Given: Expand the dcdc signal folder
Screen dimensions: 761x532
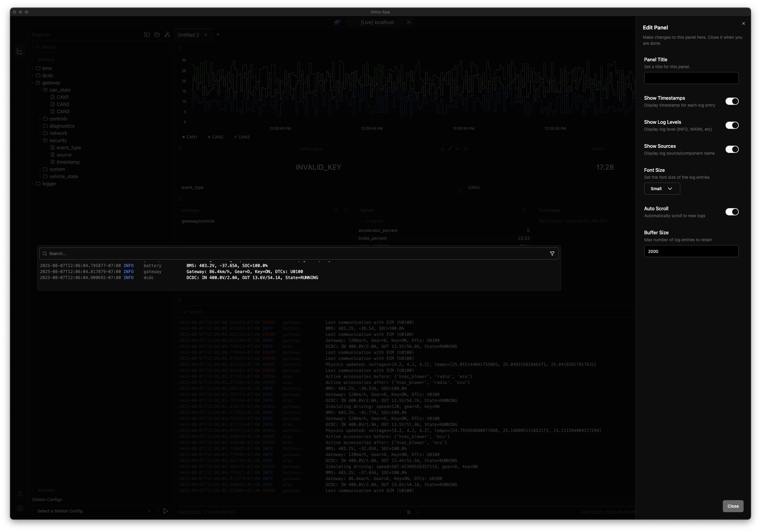Looking at the screenshot, I should [x=33, y=76].
